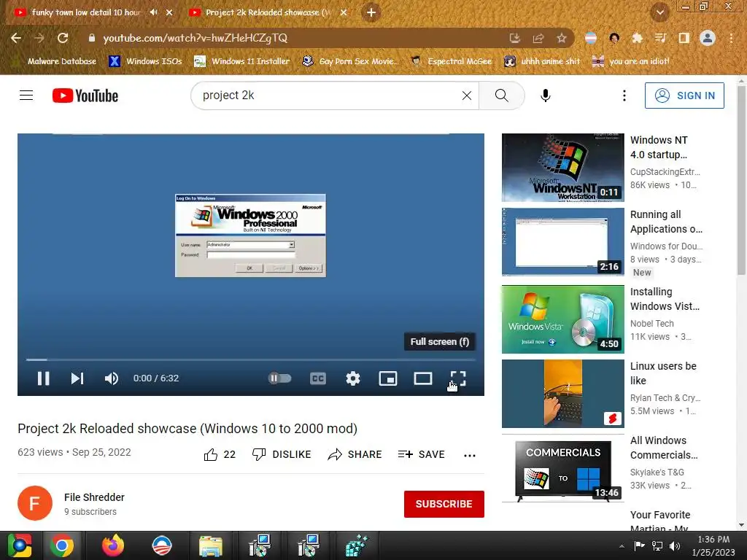This screenshot has height=560, width=747.
Task: Open the tab search dropdown arrow
Action: click(659, 13)
